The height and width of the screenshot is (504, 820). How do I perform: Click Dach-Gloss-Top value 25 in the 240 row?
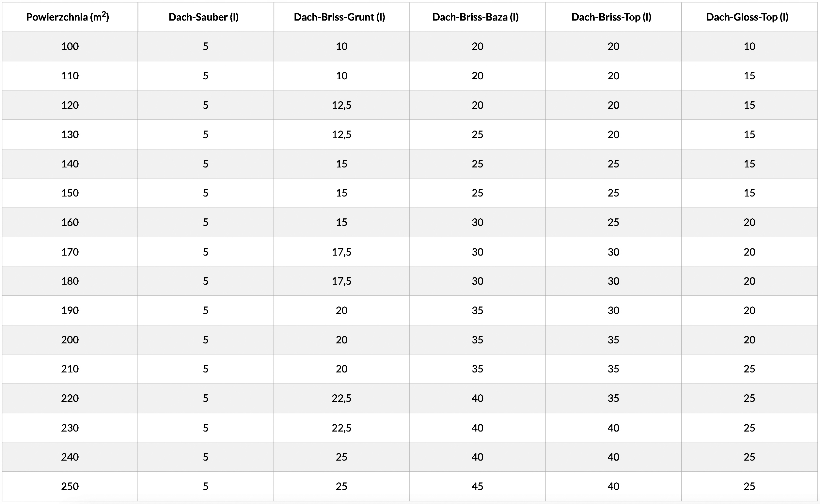point(749,457)
